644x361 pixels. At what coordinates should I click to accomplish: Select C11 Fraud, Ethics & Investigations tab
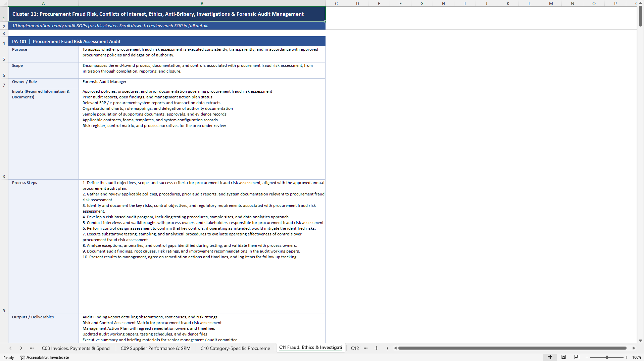[310, 348]
